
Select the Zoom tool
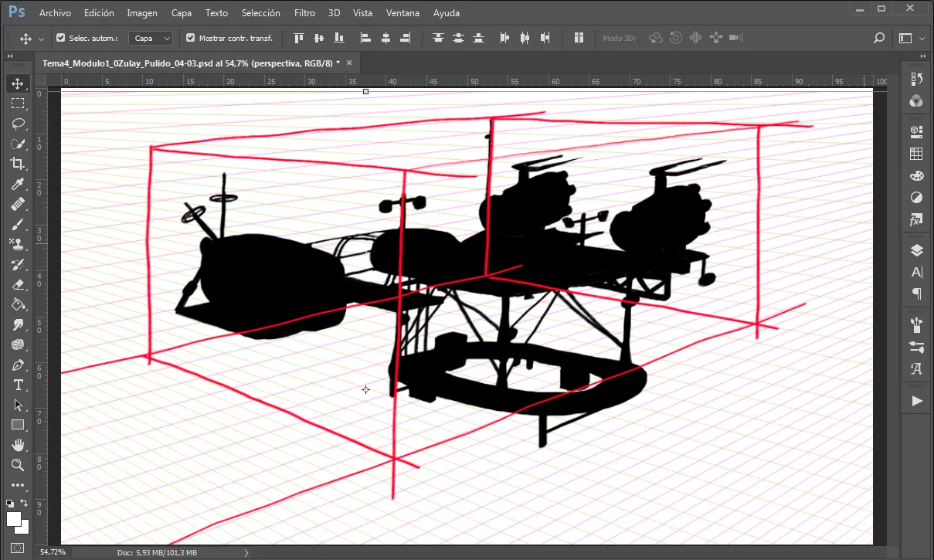click(x=18, y=465)
